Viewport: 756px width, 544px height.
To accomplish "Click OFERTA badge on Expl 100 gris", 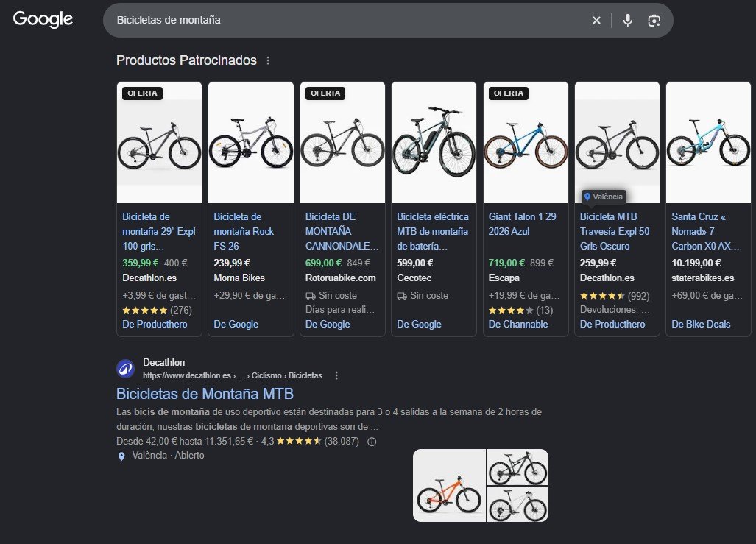I will click(x=142, y=93).
